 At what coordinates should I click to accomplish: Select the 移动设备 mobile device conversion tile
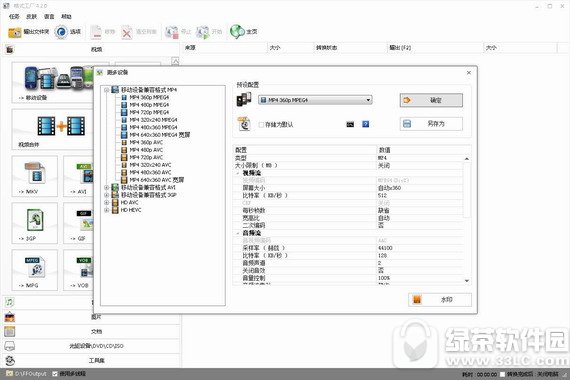pyautogui.click(x=53, y=82)
